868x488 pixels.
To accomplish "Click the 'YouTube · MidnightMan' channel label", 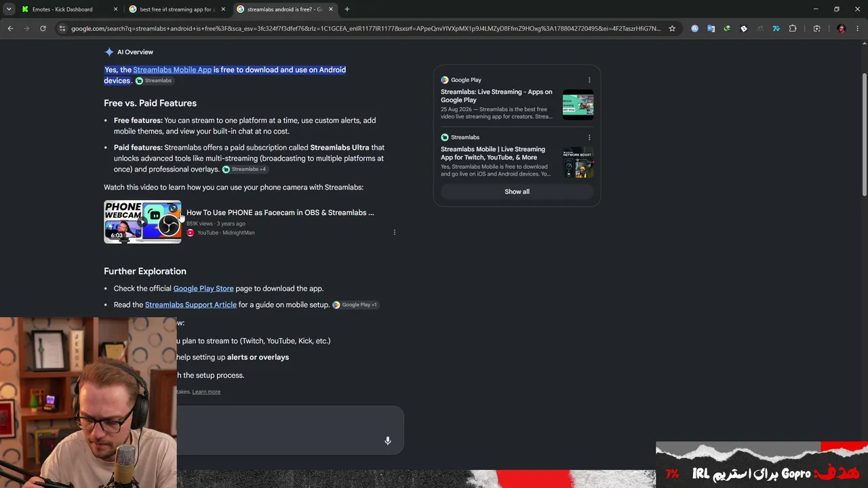I will (226, 232).
